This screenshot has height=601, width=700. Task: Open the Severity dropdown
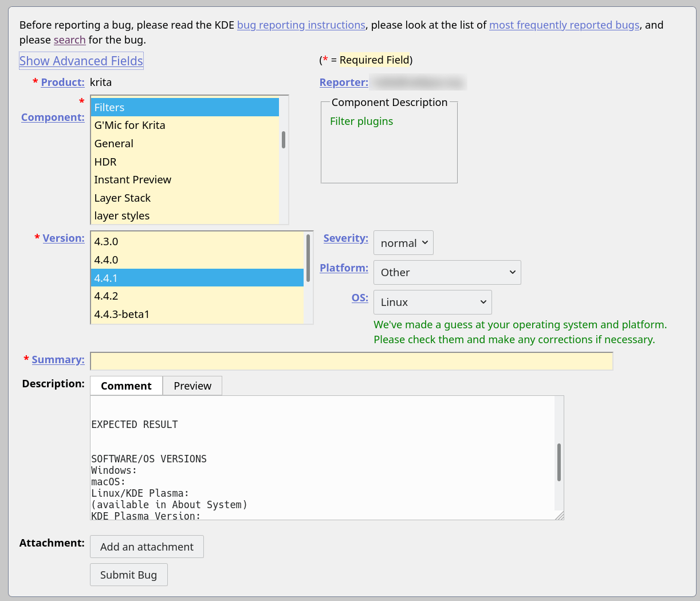403,243
